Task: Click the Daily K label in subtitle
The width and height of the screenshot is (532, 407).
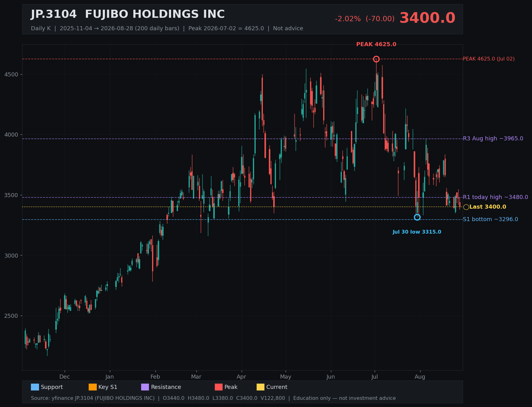Action: (x=41, y=28)
